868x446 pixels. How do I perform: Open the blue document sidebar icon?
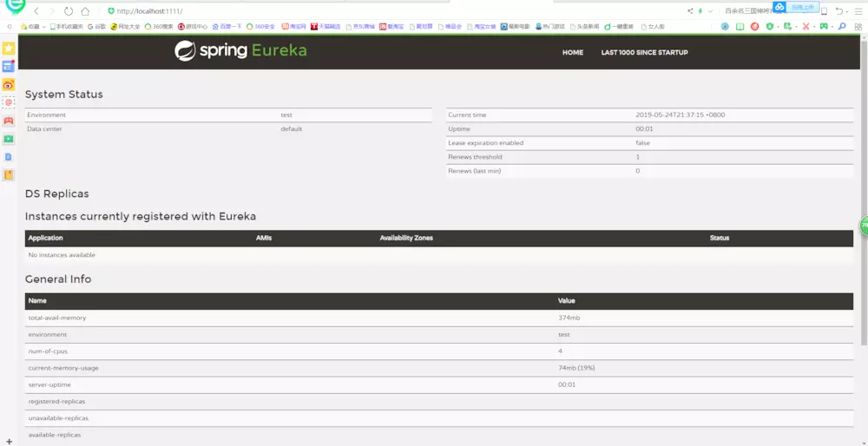pos(9,157)
